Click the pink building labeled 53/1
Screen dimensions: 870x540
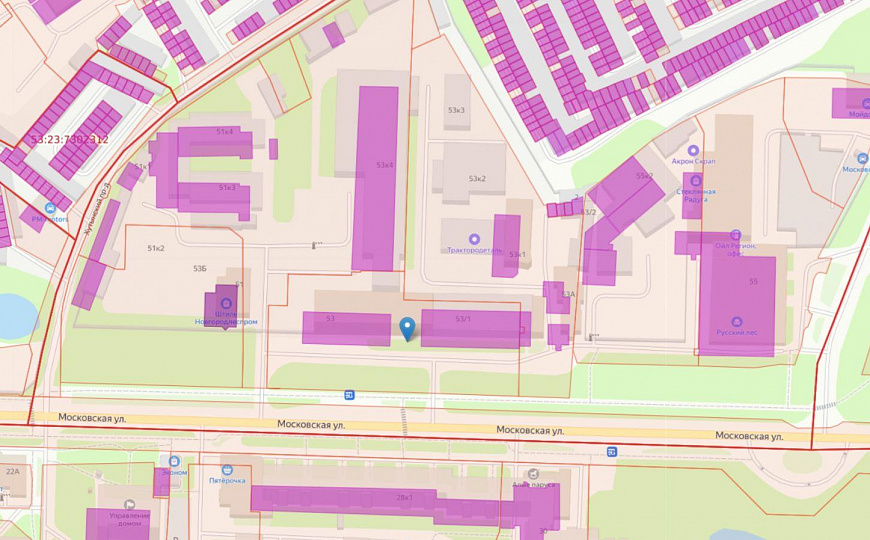point(475,329)
